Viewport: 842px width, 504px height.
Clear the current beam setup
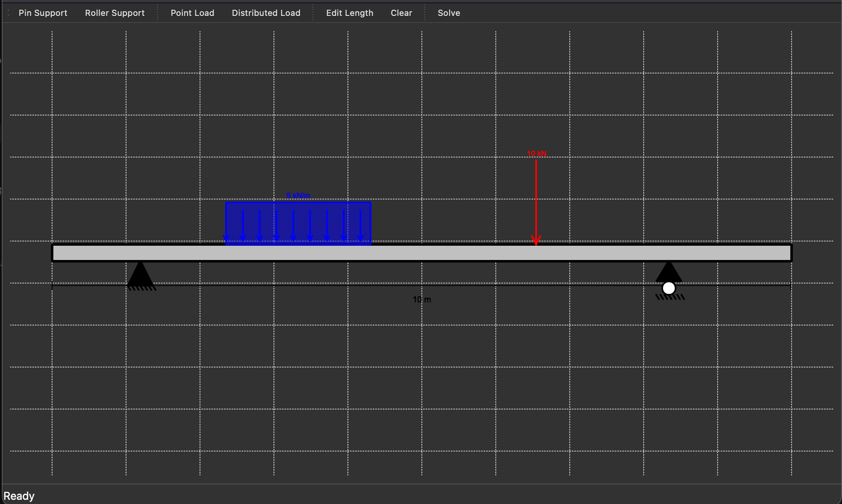coord(401,13)
